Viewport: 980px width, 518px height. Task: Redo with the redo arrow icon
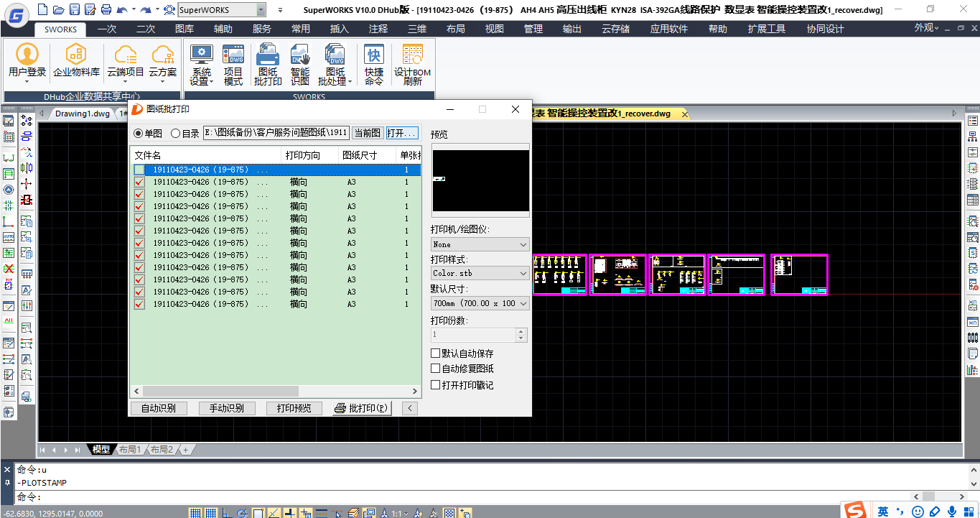click(x=146, y=9)
